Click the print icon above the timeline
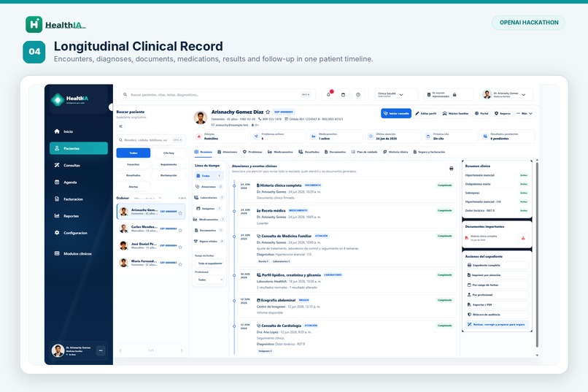The height and width of the screenshot is (392, 588). (x=451, y=169)
